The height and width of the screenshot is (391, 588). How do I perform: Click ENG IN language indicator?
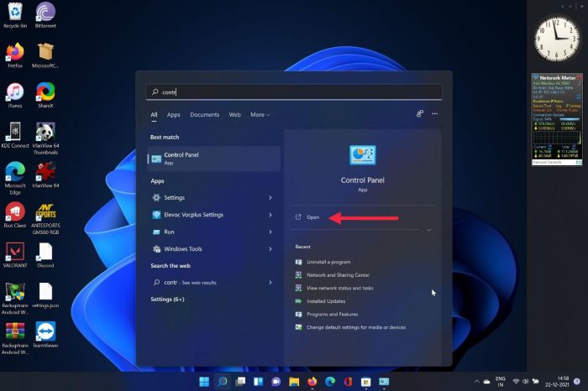(501, 382)
